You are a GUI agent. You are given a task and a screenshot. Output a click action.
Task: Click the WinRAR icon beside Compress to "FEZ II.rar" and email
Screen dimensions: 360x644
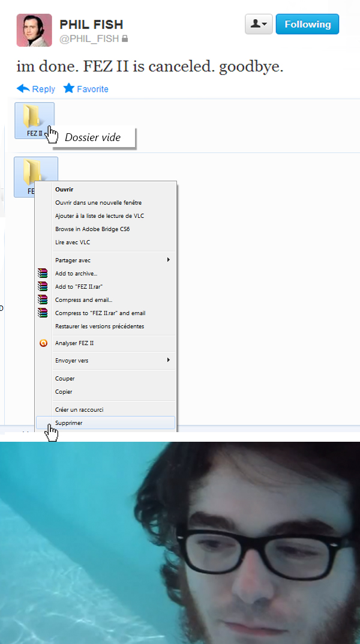(43, 313)
